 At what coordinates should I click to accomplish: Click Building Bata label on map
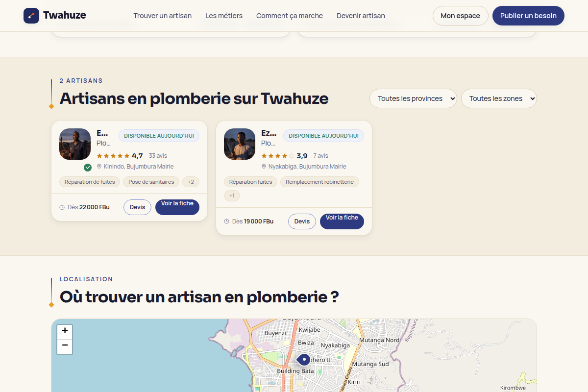pos(295,371)
